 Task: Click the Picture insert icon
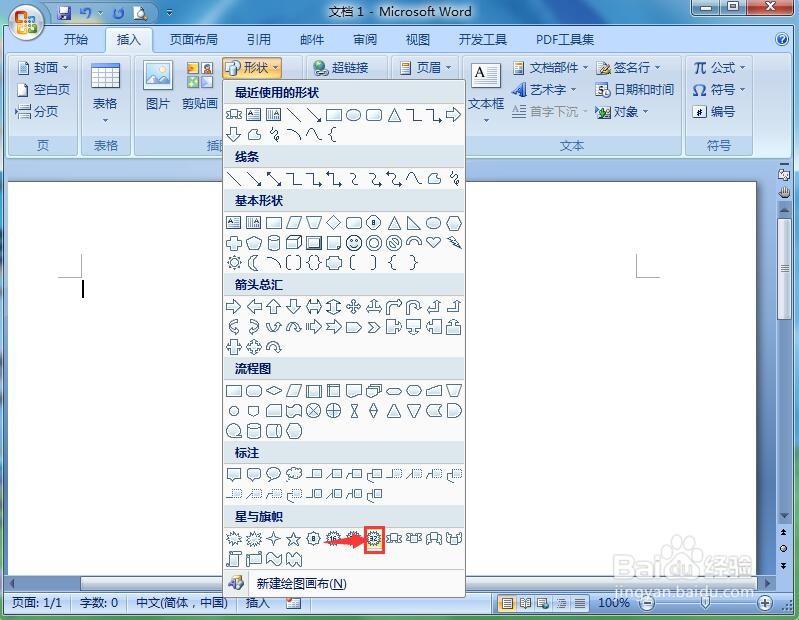[158, 84]
